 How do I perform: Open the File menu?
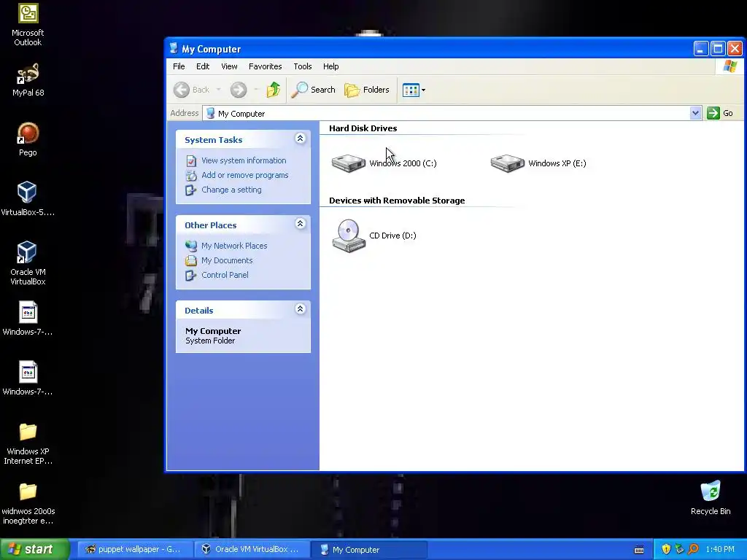point(179,66)
